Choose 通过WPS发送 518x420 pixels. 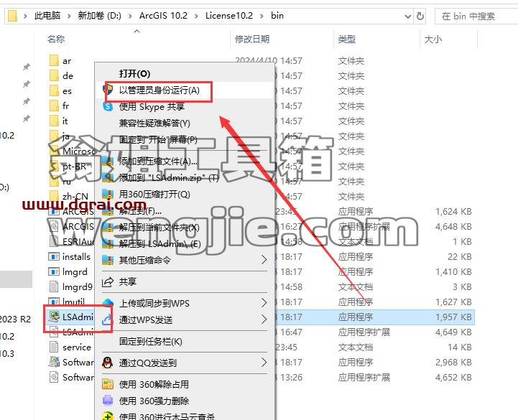[x=146, y=319]
